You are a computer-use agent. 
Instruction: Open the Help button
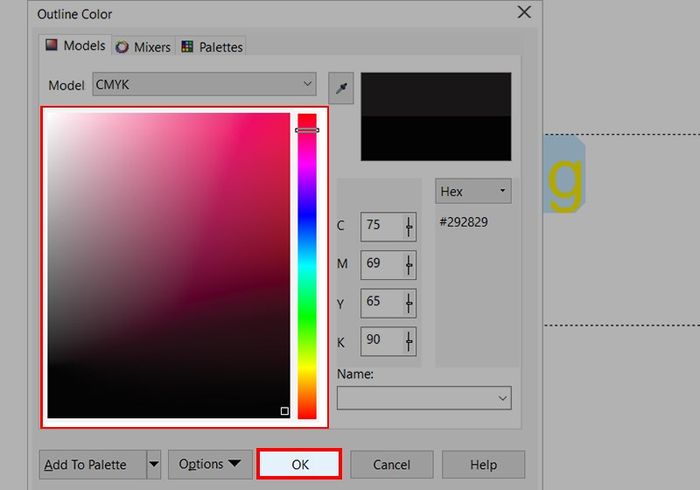(x=483, y=465)
